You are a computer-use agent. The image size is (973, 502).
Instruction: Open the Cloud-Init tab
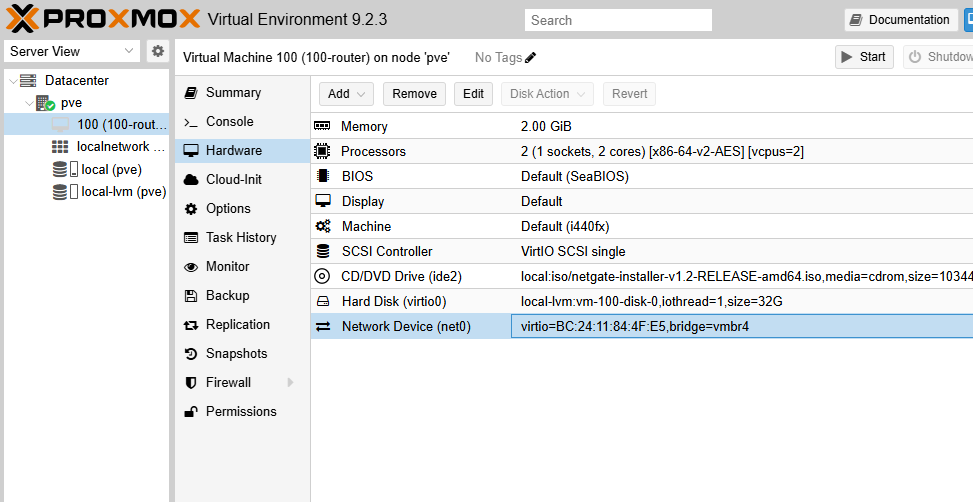point(242,179)
